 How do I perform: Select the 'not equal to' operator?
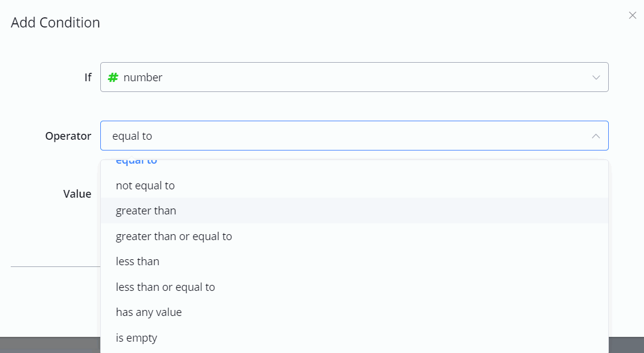145,186
